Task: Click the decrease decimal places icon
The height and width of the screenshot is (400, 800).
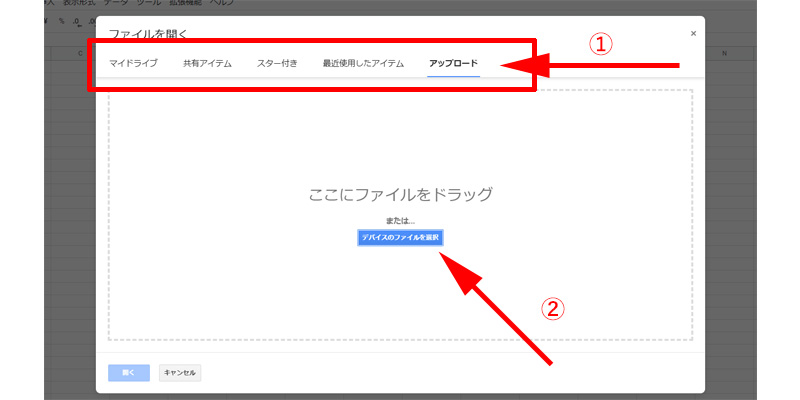Action: pos(77,21)
